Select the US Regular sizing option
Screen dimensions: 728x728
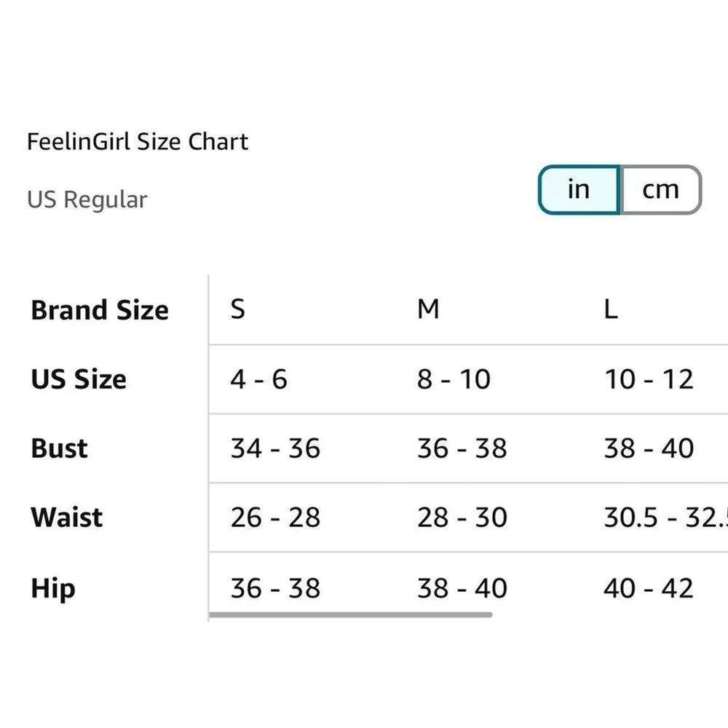pyautogui.click(x=87, y=199)
